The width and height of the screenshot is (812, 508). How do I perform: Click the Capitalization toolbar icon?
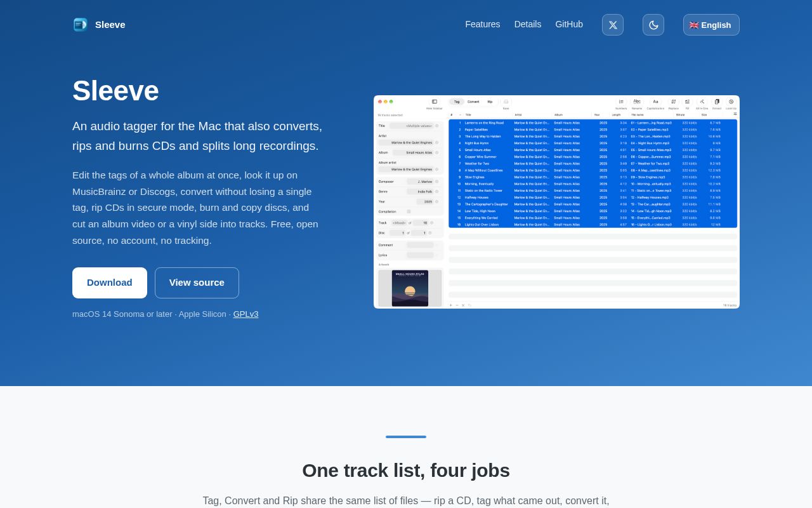point(655,102)
